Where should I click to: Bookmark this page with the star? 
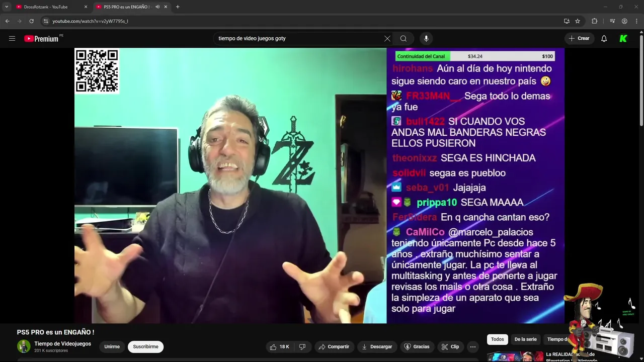pyautogui.click(x=578, y=21)
